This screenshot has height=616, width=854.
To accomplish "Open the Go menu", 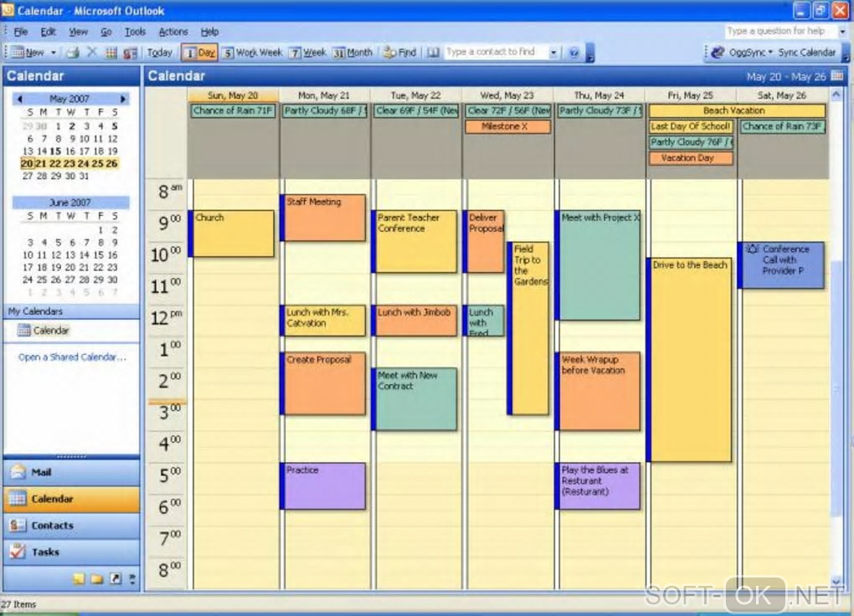I will 106,32.
